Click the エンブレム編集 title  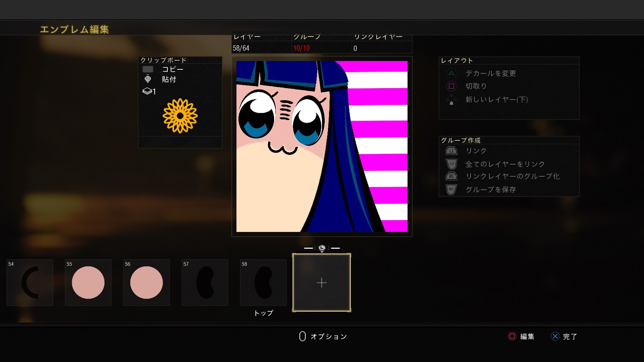(74, 29)
